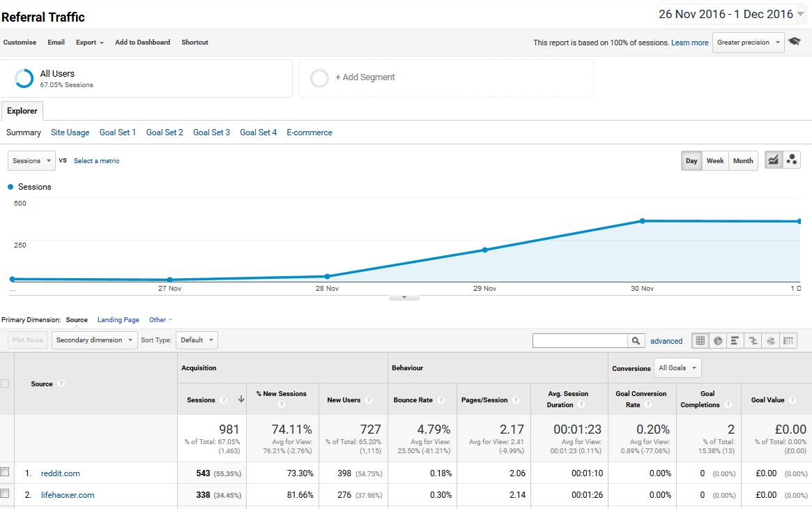Open the date range picker

point(731,14)
